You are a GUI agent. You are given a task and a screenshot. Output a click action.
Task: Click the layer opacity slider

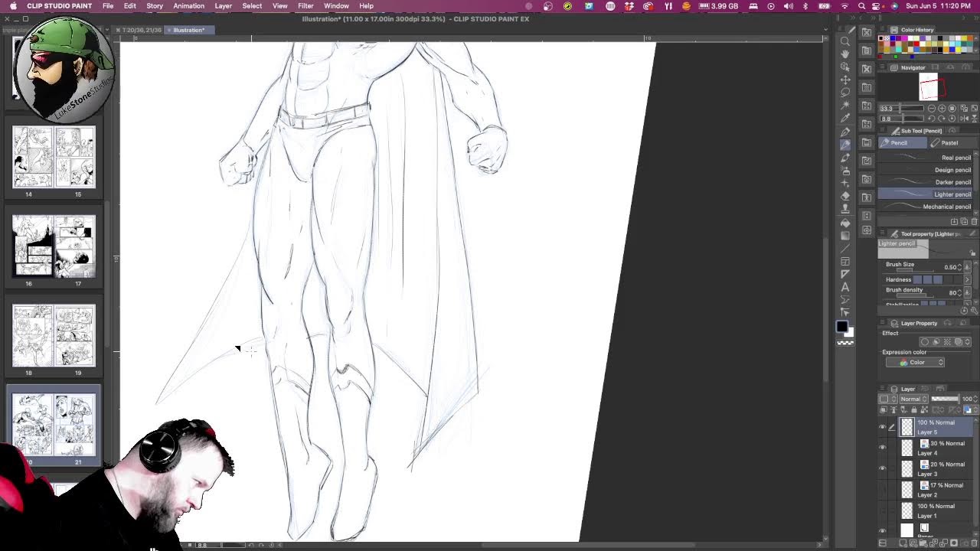944,399
